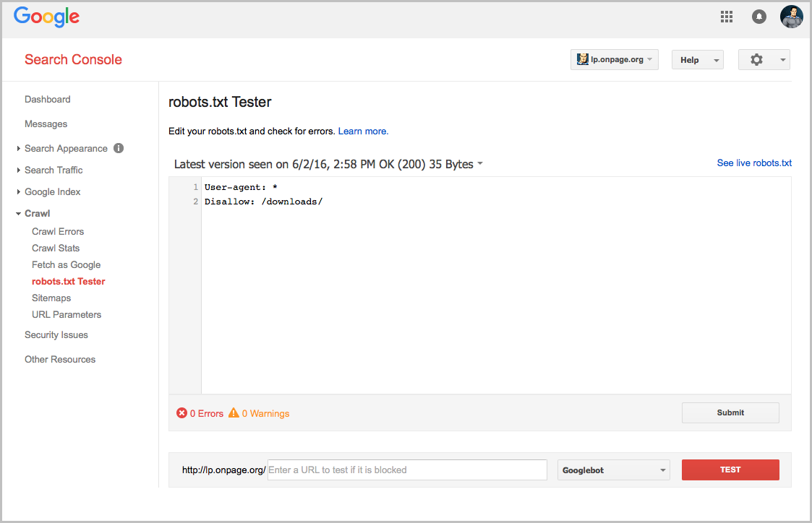The width and height of the screenshot is (812, 523).
Task: Open the user account avatar
Action: [791, 17]
